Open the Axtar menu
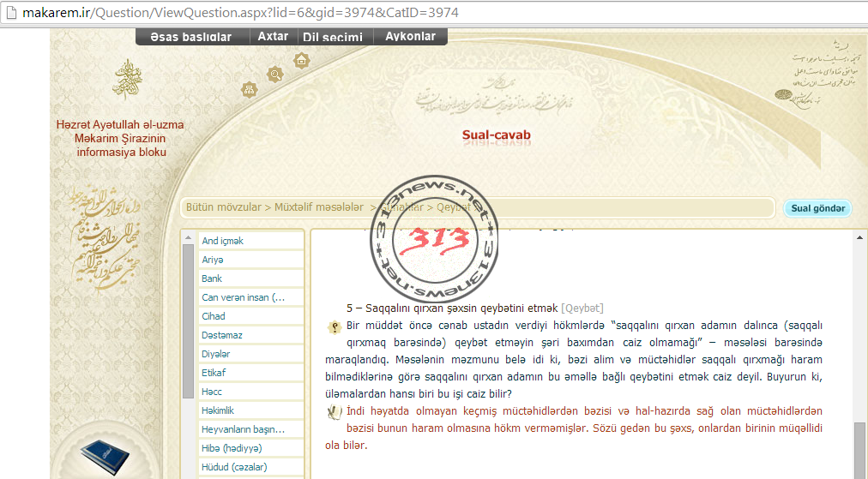868x479 pixels. pos(273,37)
